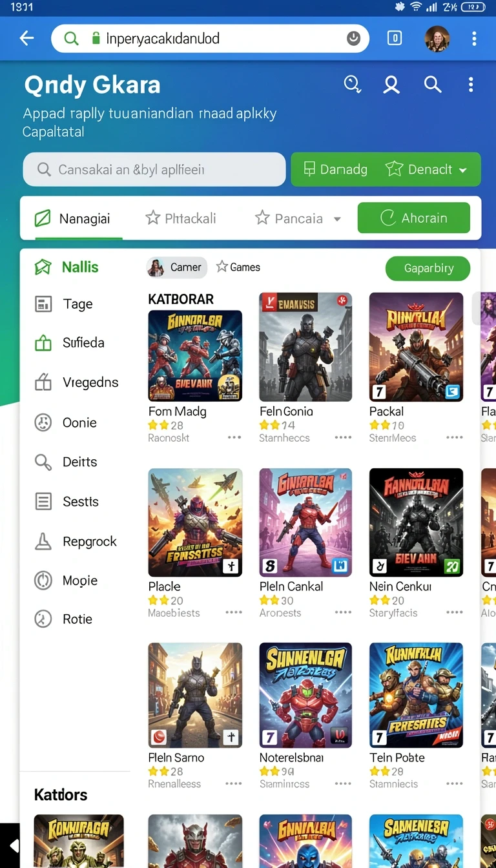The height and width of the screenshot is (868, 496).
Task: Open the browser profile avatar
Action: (x=437, y=39)
